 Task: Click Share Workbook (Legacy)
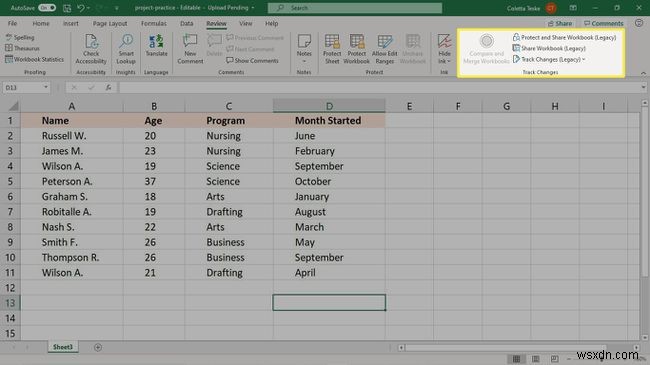pos(549,49)
